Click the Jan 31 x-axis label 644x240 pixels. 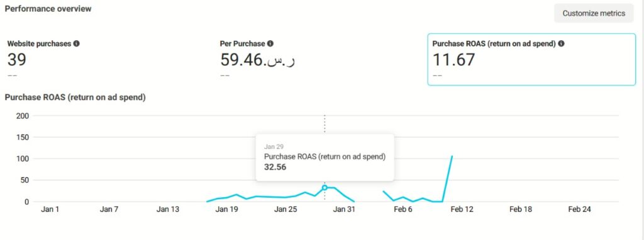coord(344,209)
